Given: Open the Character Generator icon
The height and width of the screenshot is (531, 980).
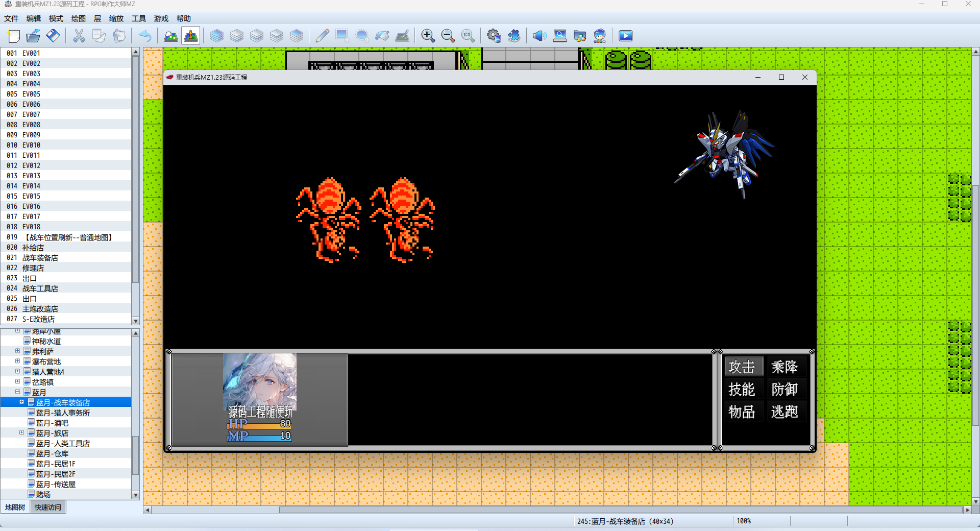Looking at the screenshot, I should (600, 36).
